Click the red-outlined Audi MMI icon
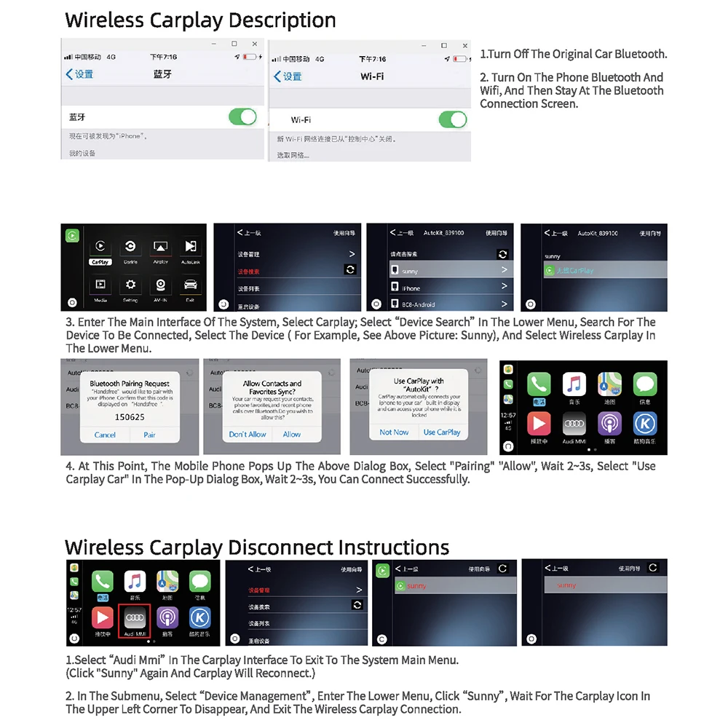The width and height of the screenshot is (728, 728). [135, 621]
